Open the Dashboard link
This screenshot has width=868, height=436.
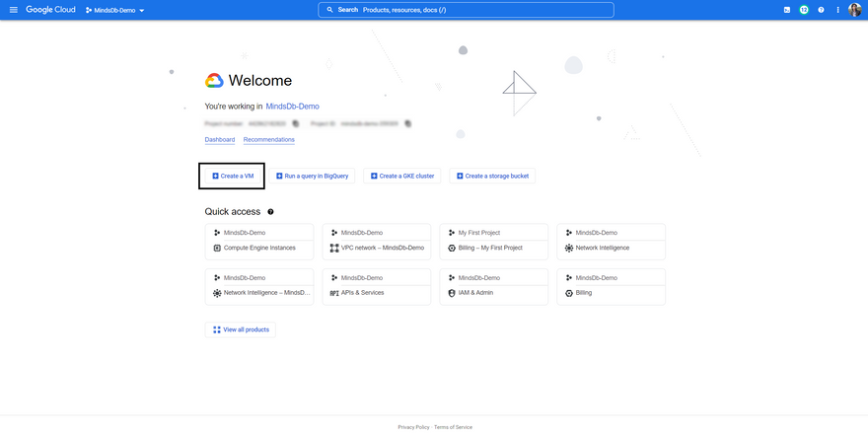pos(219,140)
